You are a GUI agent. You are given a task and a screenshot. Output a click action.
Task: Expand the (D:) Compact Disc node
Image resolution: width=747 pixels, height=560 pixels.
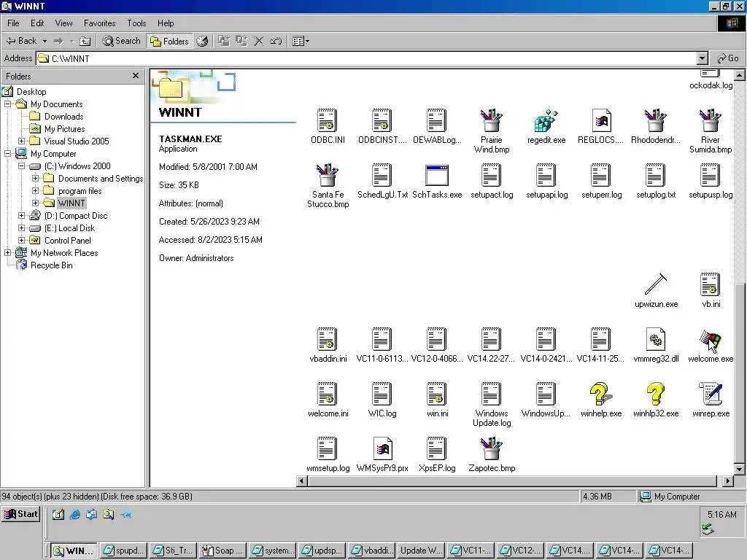pos(21,215)
